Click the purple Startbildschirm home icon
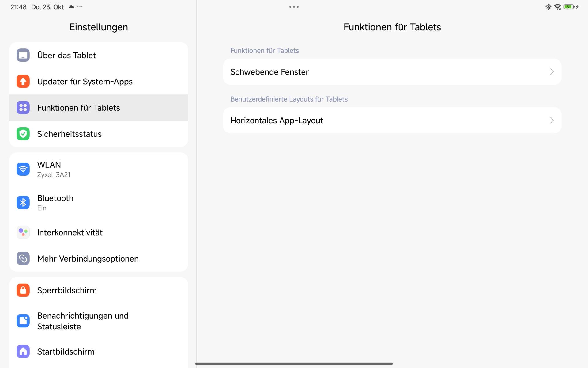Screen dimensions: 588x368 tap(23, 351)
